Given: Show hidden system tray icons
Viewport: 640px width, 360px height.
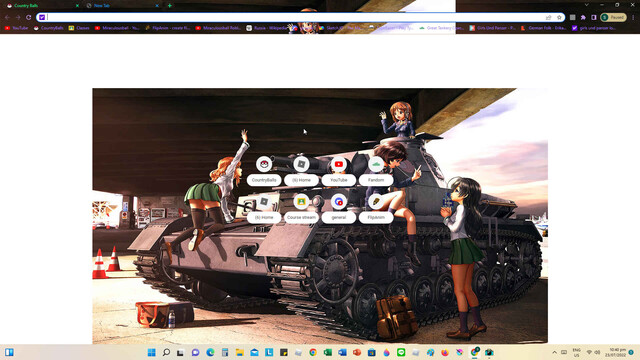Looking at the screenshot, I should coord(554,352).
